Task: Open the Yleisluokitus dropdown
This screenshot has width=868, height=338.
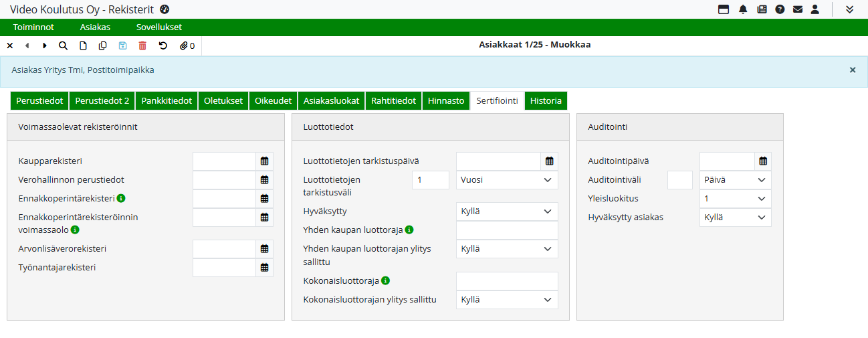Action: coord(735,199)
